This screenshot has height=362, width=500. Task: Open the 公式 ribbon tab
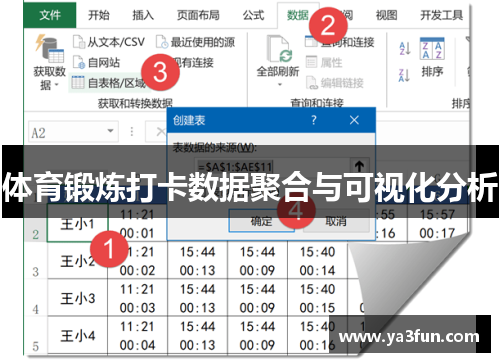tap(253, 15)
